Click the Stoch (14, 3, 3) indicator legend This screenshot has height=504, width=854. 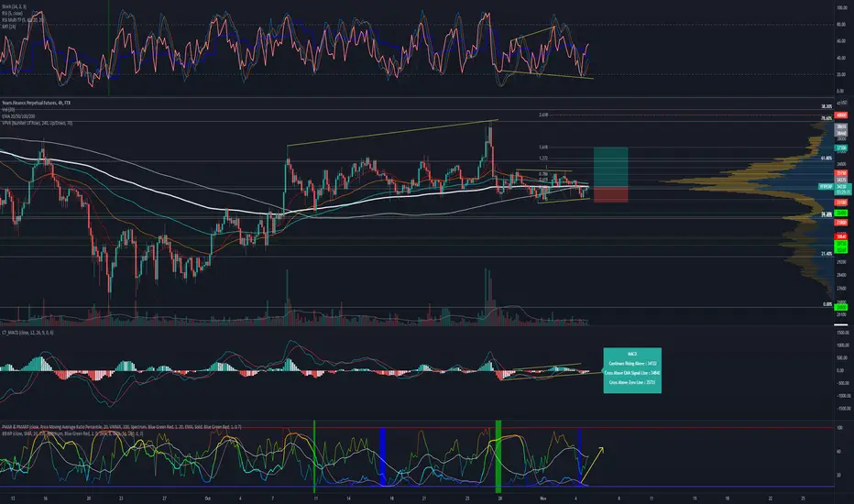pos(14,6)
